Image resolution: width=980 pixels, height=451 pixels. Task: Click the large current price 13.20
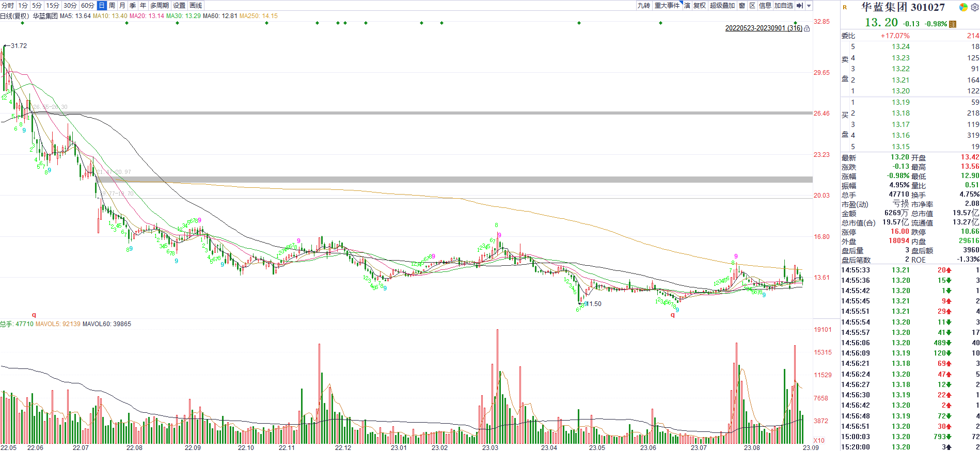881,23
